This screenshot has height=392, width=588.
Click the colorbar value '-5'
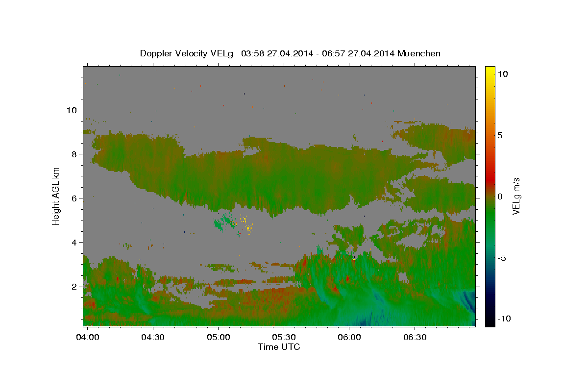502,258
